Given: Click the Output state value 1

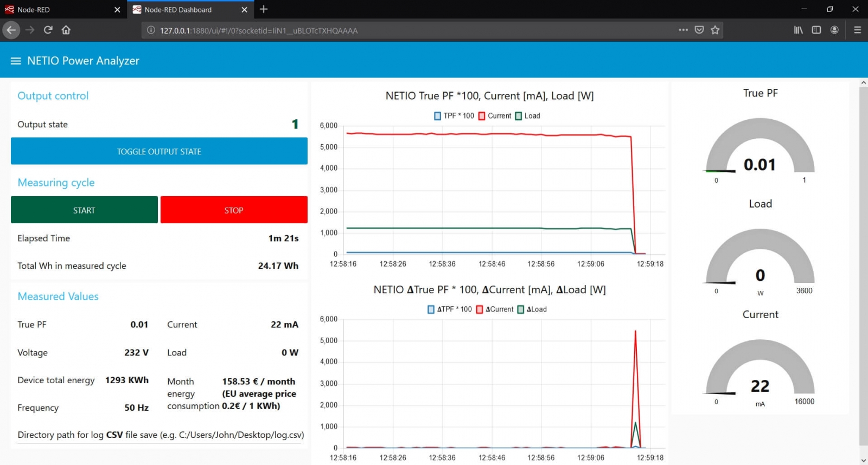Looking at the screenshot, I should (295, 124).
